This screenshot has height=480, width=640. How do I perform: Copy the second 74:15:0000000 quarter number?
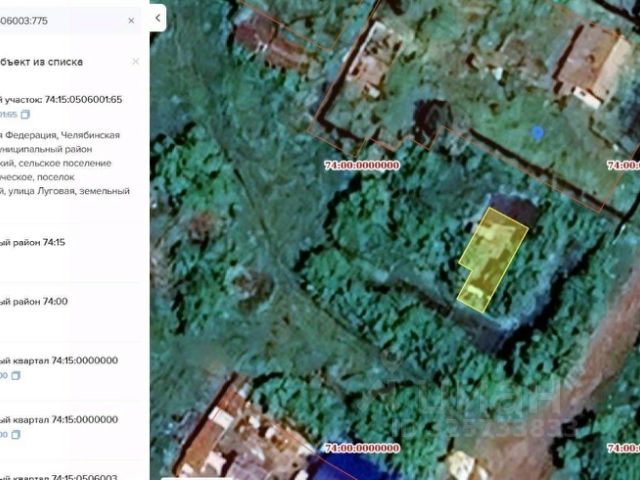click(16, 435)
